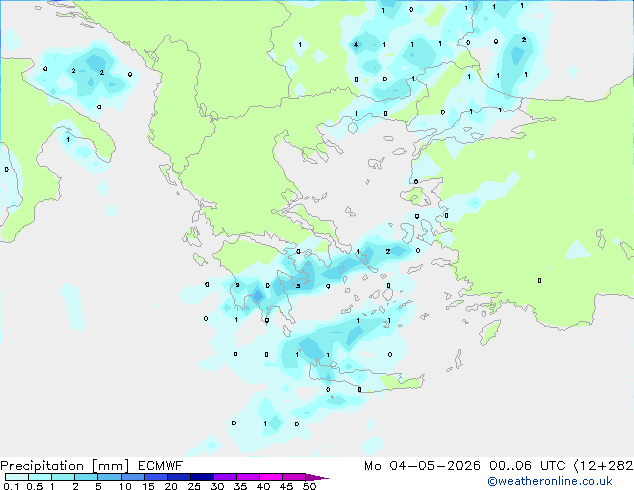Click the 0.5–1 mm legend color swatch
Image resolution: width=634 pixels, height=490 pixels.
[40, 477]
